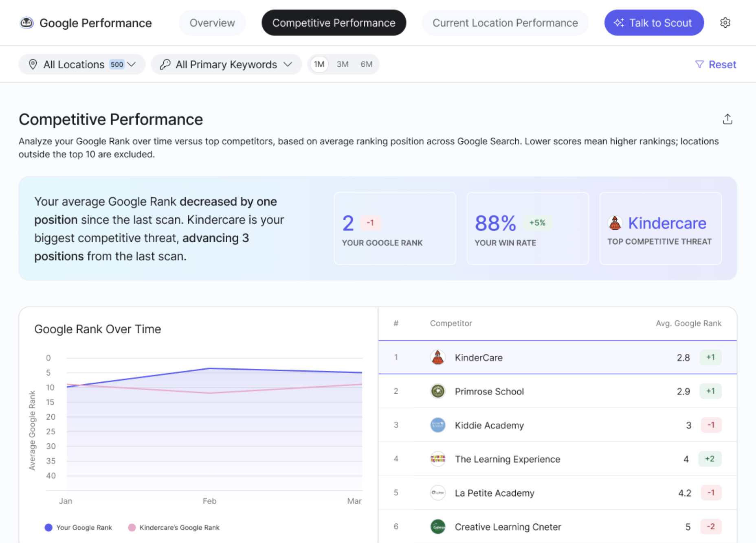Viewport: 756px width, 543px height.
Task: Click the La Petite Academy logo
Action: click(438, 493)
